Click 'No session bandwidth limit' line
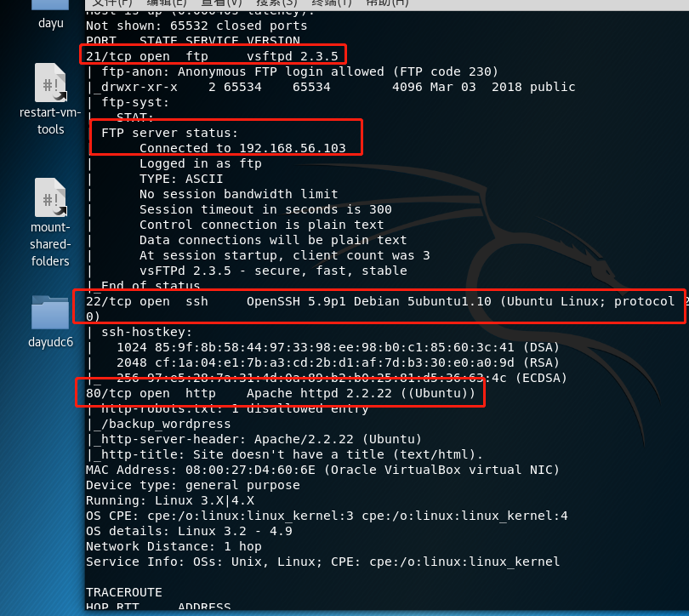Viewport: 689px width, 616px height. point(239,194)
